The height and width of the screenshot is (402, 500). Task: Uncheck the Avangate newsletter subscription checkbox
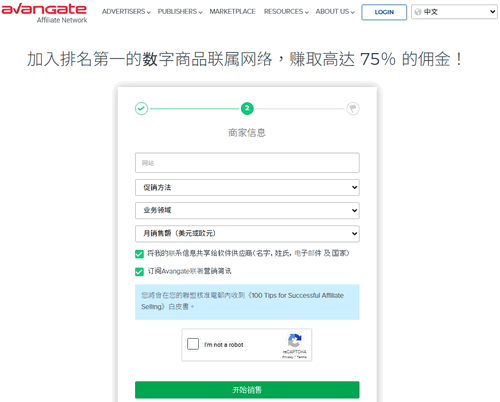(x=139, y=272)
